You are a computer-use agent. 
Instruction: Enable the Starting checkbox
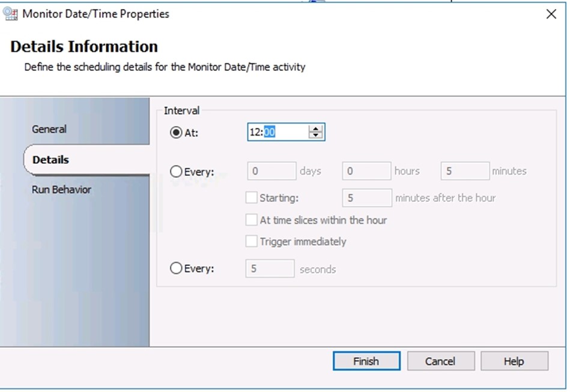tap(251, 198)
